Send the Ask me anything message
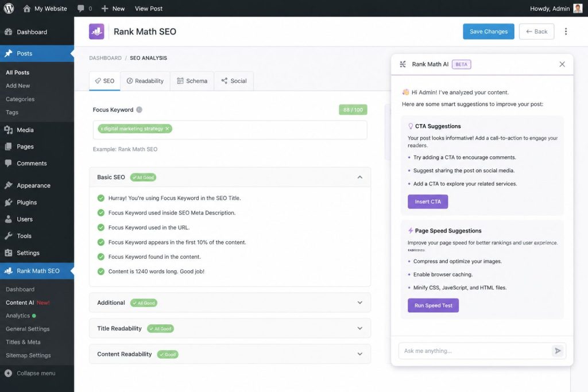 [558, 351]
